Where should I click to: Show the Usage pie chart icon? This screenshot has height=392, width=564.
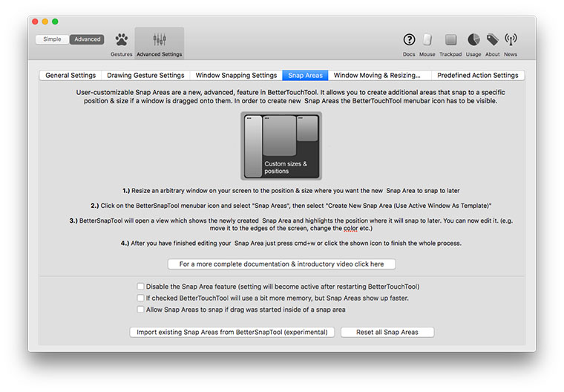(473, 39)
